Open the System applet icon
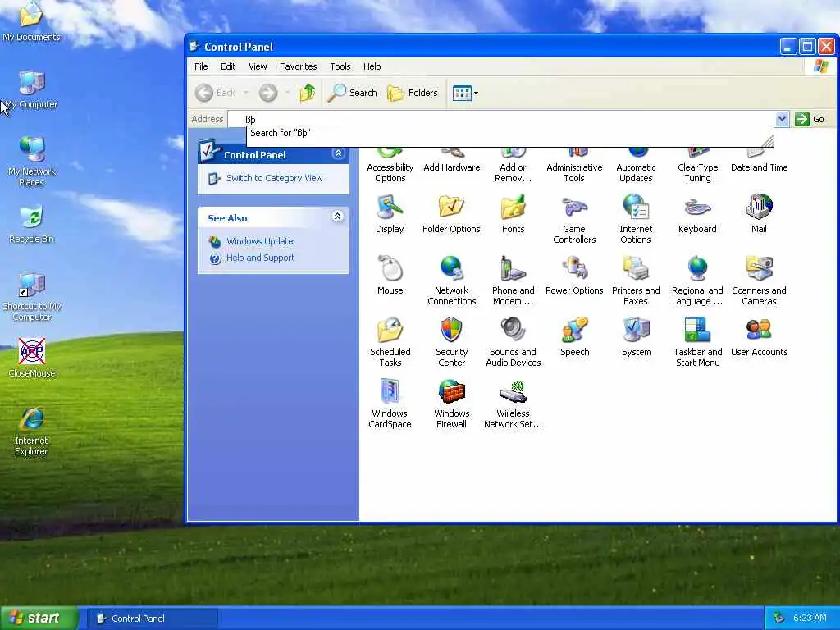Viewport: 840px width, 630px height. (x=636, y=337)
